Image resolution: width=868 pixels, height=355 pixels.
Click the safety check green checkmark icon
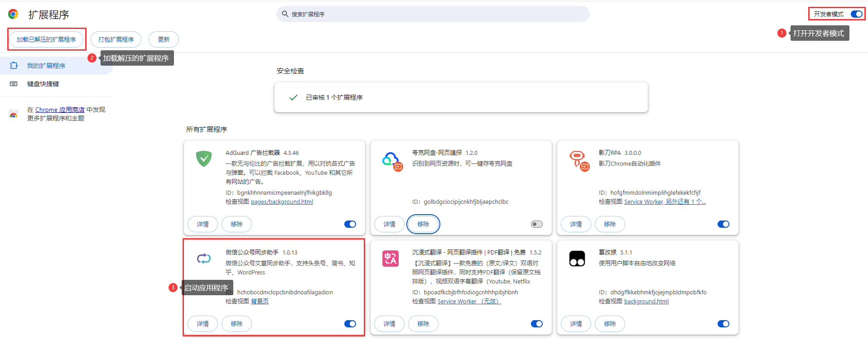[294, 97]
